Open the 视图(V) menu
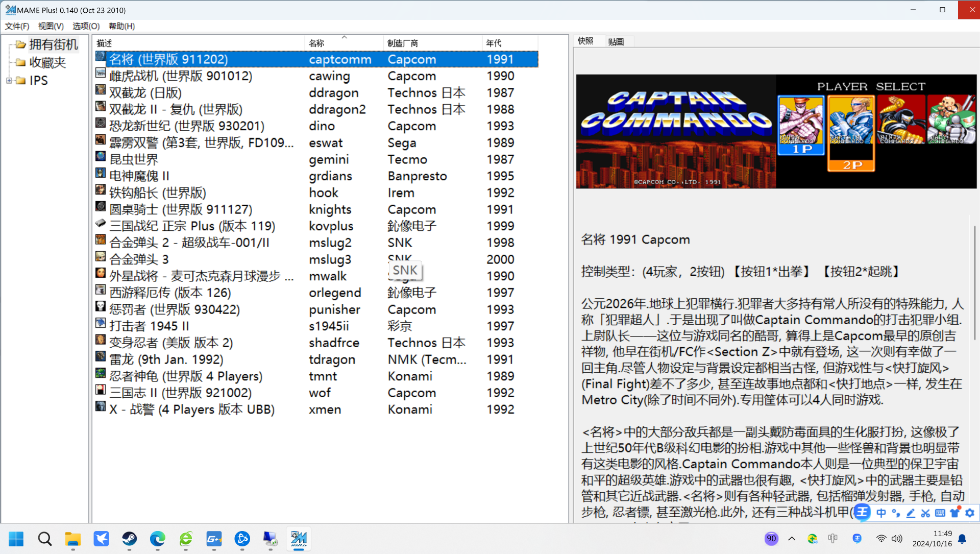 point(51,26)
